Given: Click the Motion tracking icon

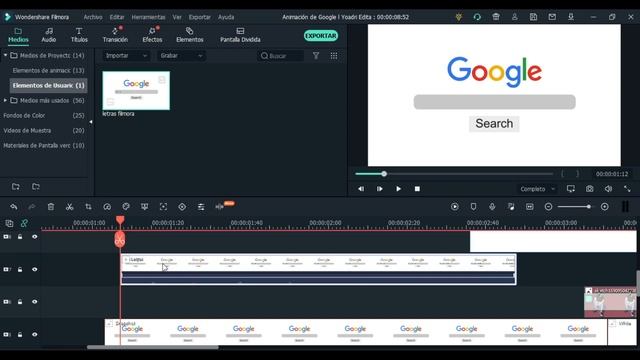Looking at the screenshot, I should (163, 207).
